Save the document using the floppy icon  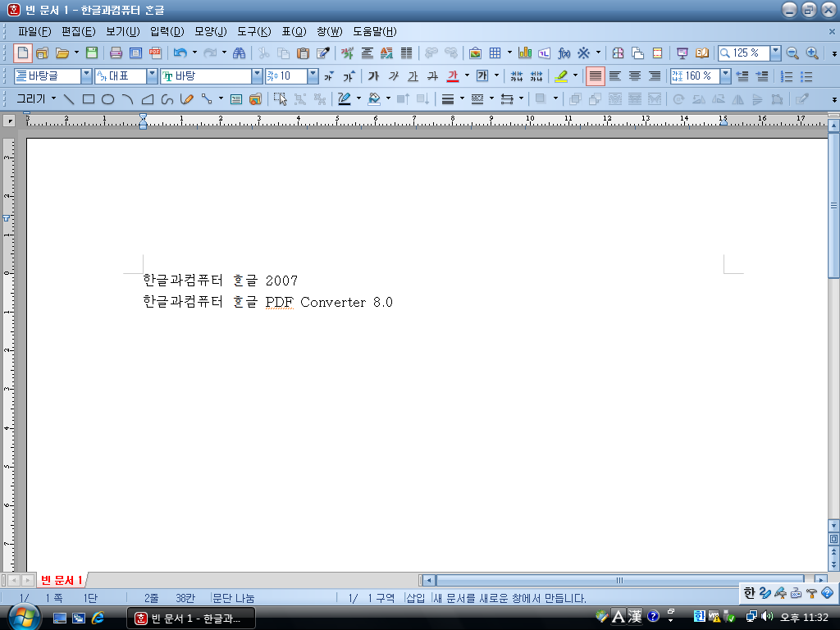(x=92, y=53)
